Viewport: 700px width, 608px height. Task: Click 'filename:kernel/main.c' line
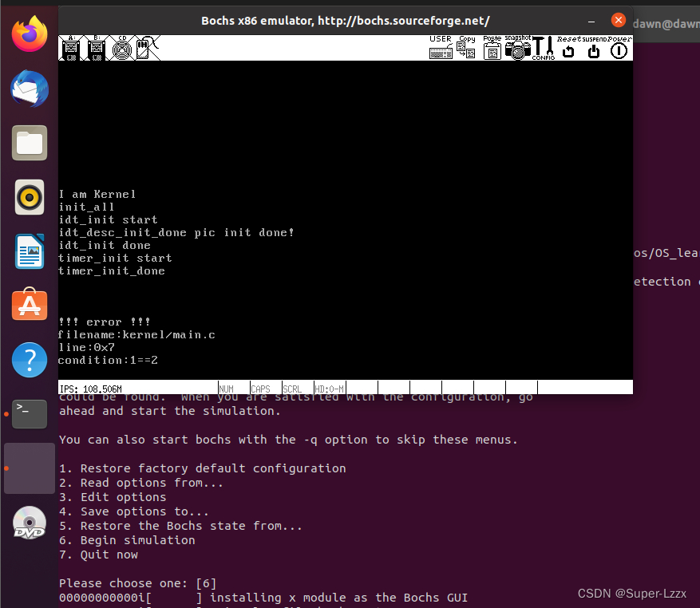[136, 335]
